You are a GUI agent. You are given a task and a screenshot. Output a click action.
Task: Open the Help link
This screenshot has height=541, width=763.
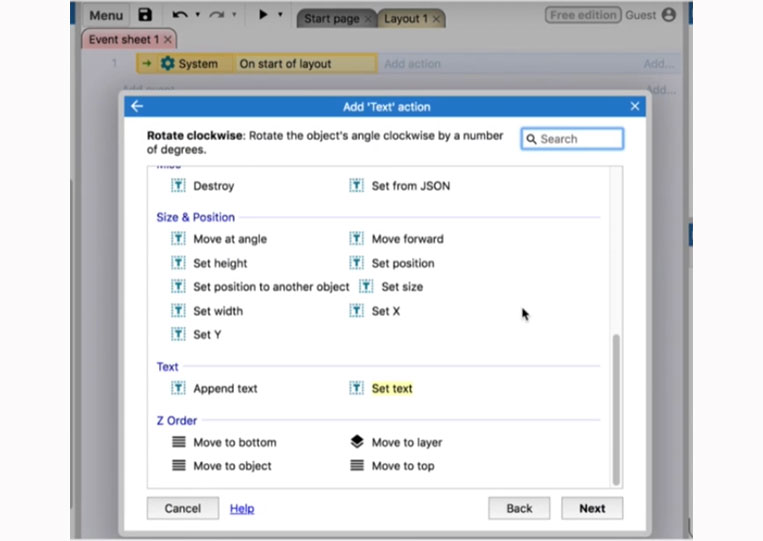242,508
